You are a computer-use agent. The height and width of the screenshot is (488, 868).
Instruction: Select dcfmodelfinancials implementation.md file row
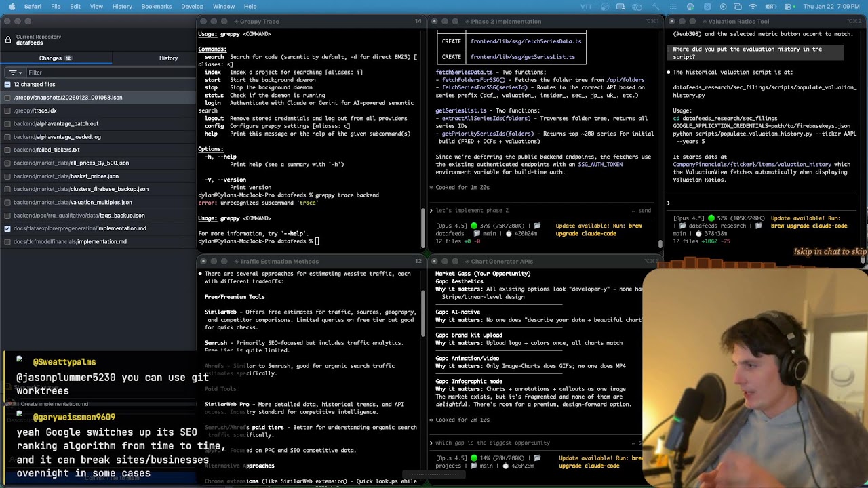[99, 241]
